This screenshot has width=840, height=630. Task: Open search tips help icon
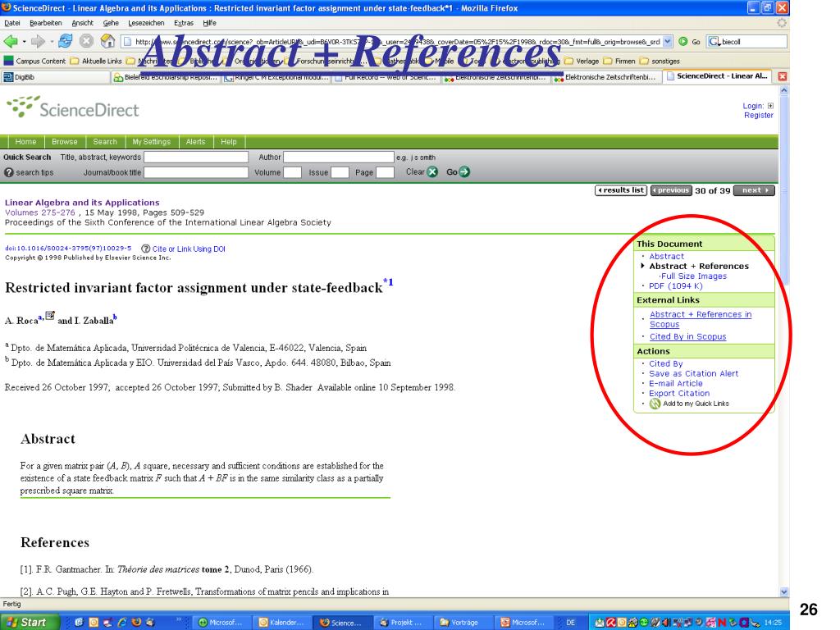(x=8, y=172)
